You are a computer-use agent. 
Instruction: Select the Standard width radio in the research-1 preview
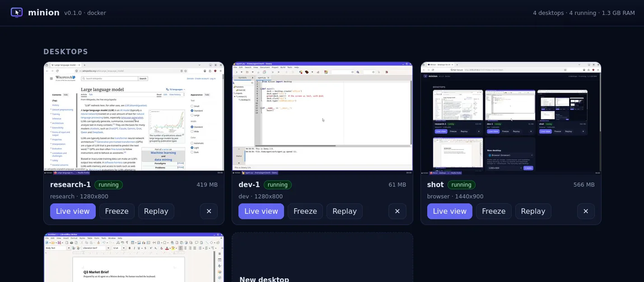pyautogui.click(x=192, y=127)
